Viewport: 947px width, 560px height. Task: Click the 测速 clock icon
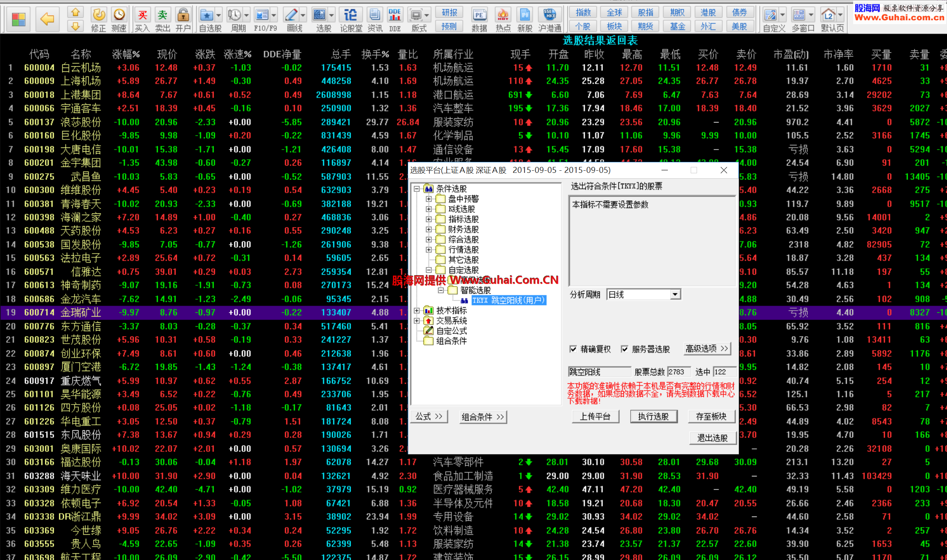[x=119, y=15]
